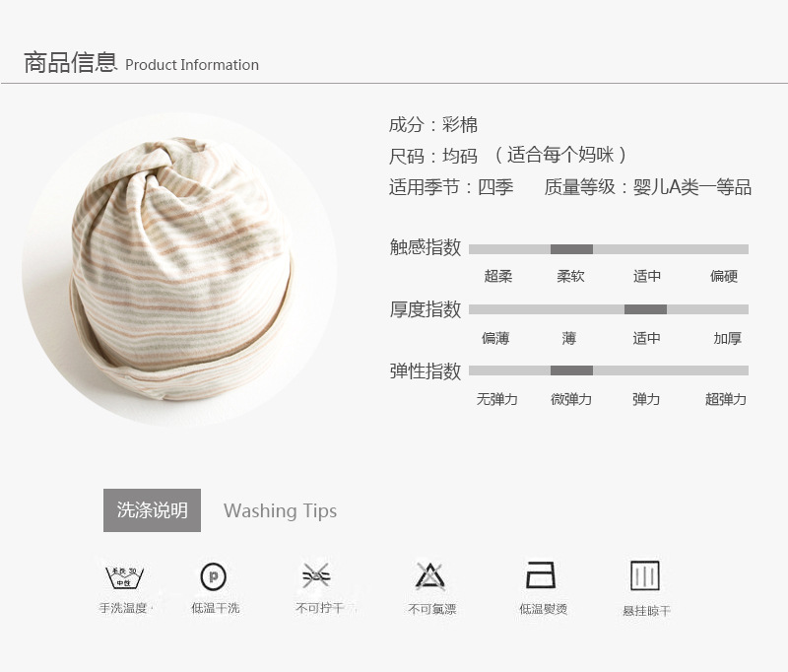Click the hang-dry square icon

pyautogui.click(x=645, y=575)
